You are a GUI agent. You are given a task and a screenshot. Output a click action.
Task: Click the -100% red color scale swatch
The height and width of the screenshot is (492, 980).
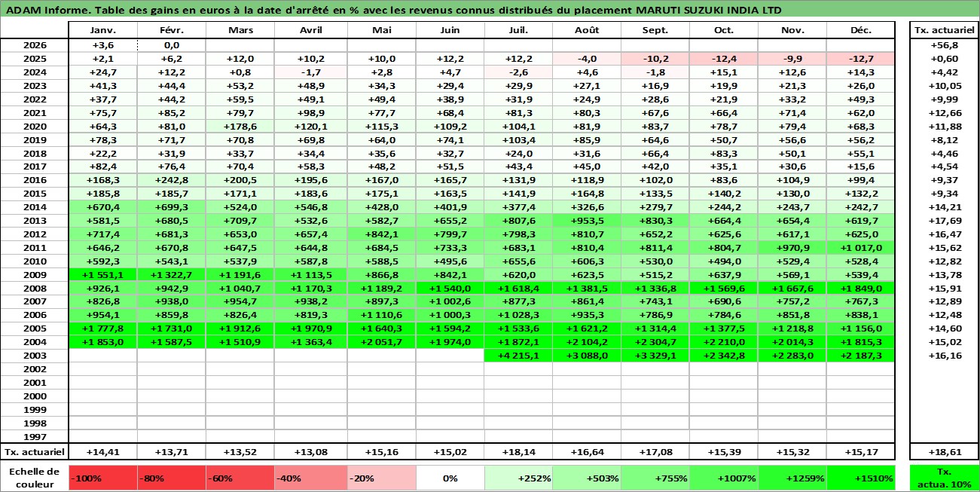[102, 478]
